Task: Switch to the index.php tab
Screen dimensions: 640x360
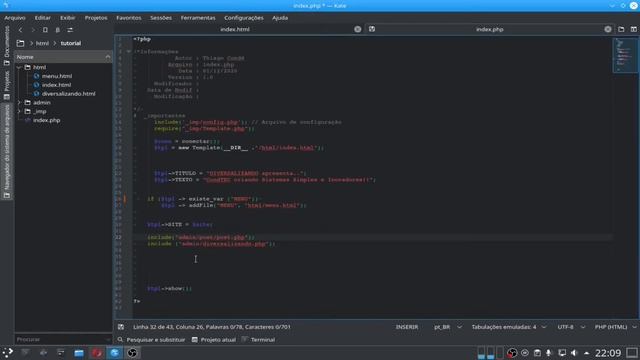Action: tap(489, 29)
